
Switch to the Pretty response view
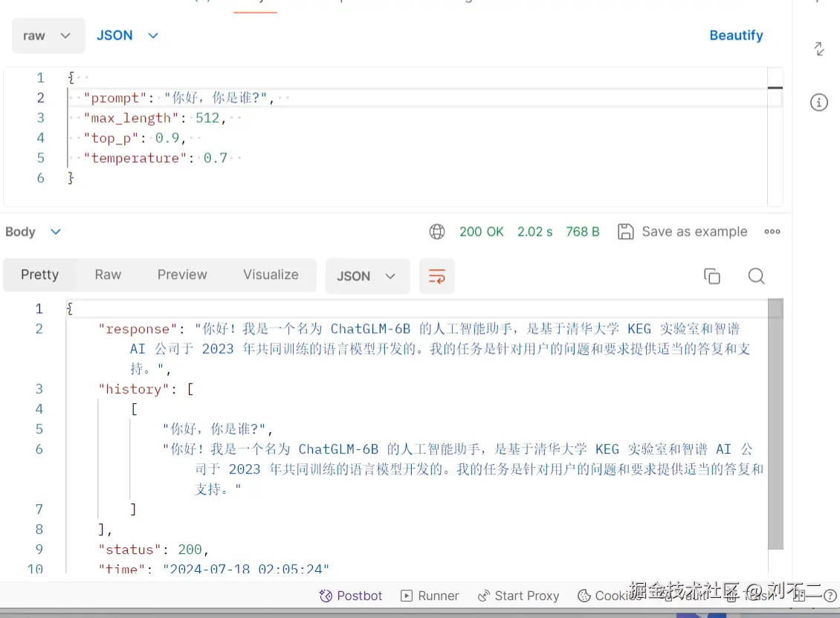point(39,275)
